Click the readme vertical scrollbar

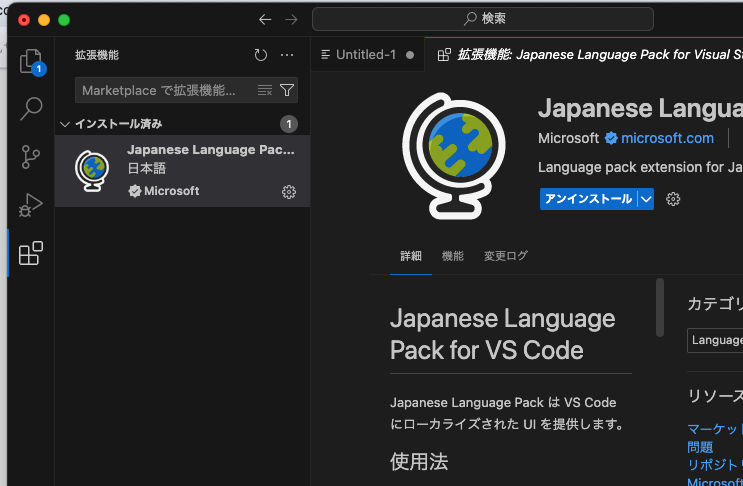pos(660,308)
